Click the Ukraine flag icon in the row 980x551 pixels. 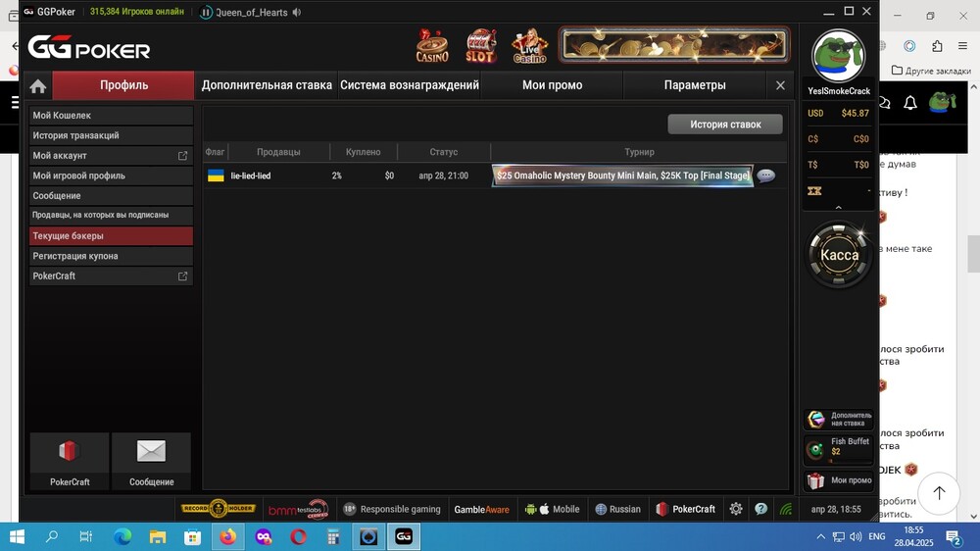216,175
